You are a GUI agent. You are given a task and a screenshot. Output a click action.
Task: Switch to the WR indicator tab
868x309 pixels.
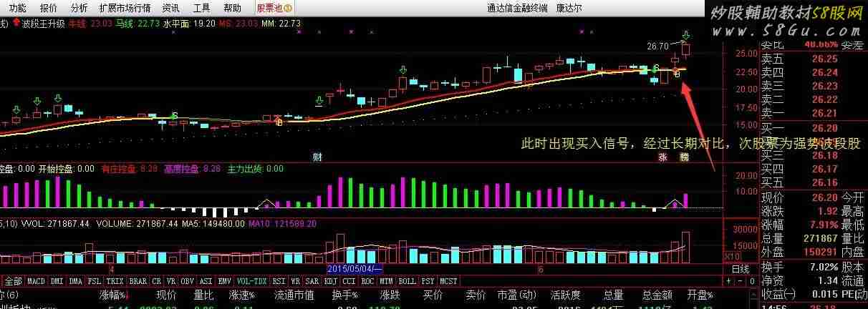[296, 281]
